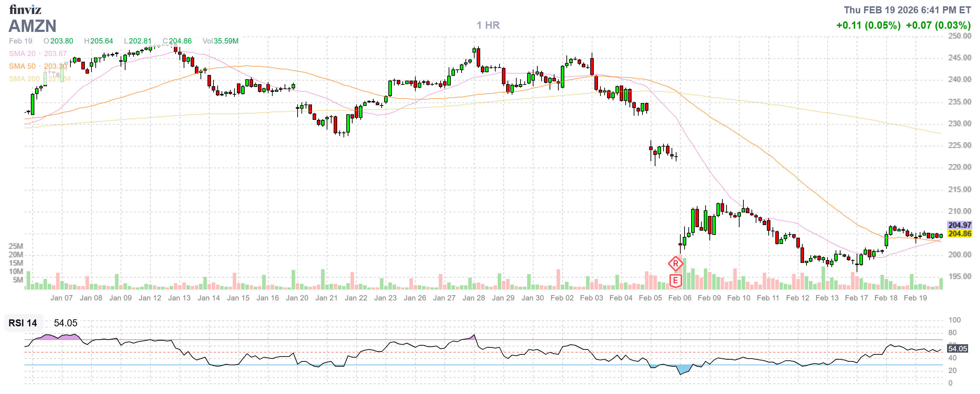The image size is (980, 394).
Task: Click the RSI value 54.05 beside the badge
Action: [66, 323]
